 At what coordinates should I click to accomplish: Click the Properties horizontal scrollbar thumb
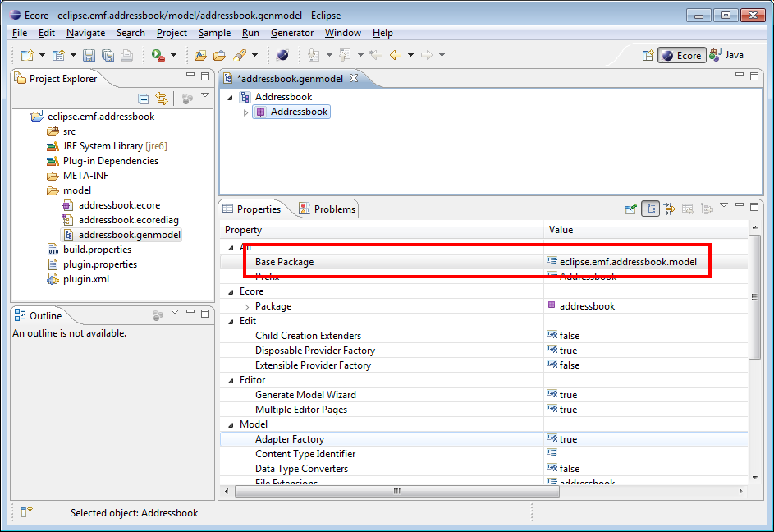point(396,491)
